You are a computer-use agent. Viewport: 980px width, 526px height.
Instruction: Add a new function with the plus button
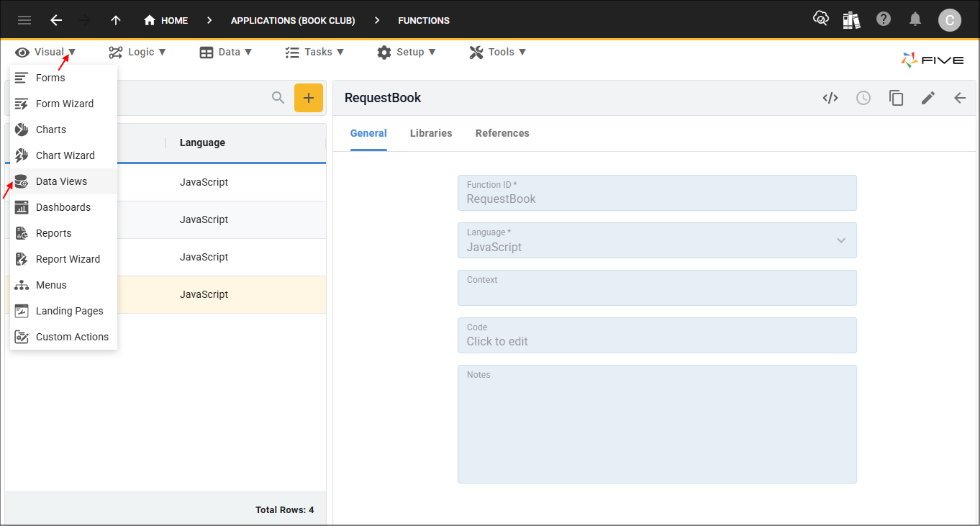309,97
